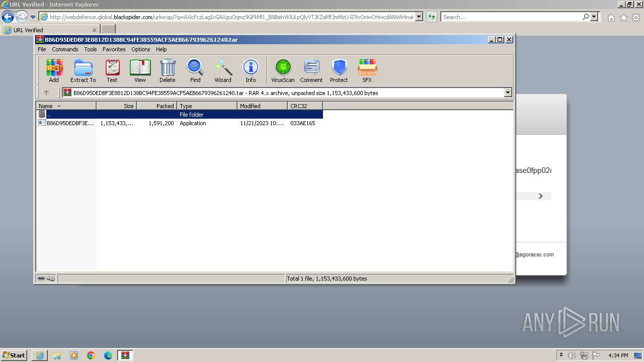
Task: Create SFX archive icon
Action: (367, 71)
